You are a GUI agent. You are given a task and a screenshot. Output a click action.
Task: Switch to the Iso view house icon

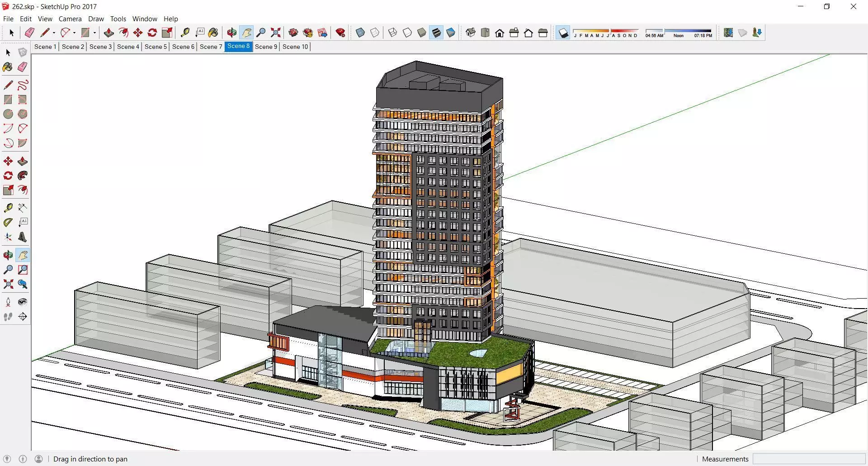coord(471,33)
